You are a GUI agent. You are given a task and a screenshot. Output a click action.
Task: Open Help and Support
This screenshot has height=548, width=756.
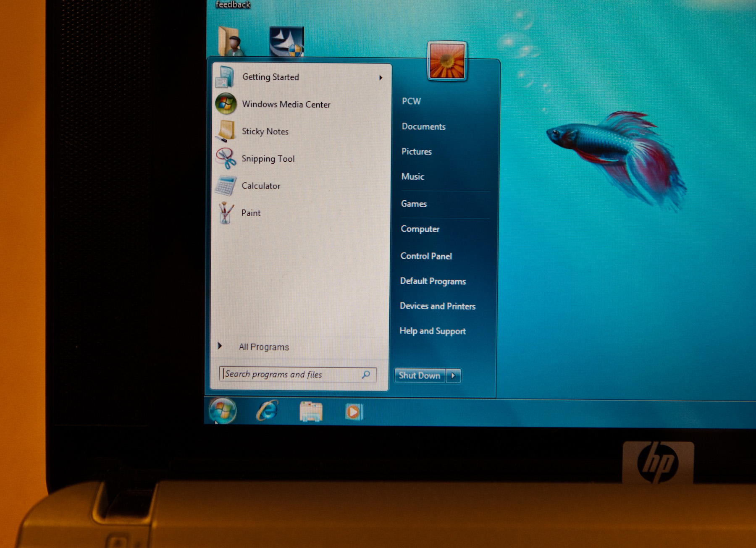[x=433, y=331]
